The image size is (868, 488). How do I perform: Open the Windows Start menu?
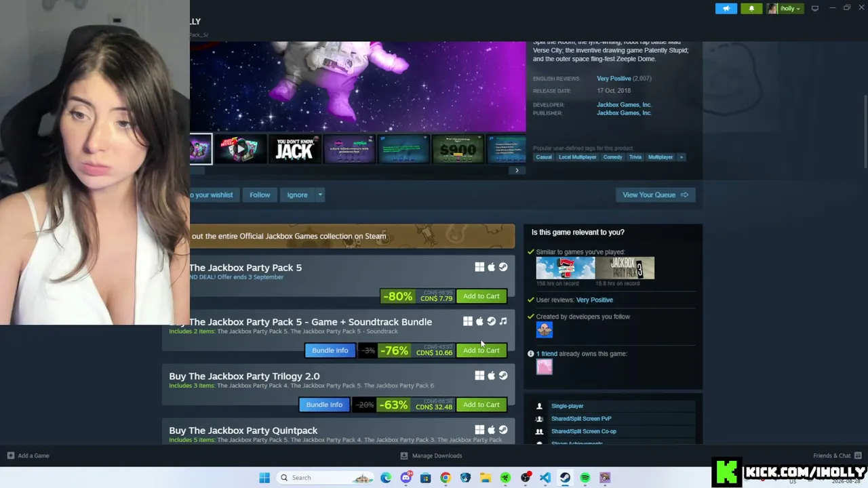coord(264,478)
